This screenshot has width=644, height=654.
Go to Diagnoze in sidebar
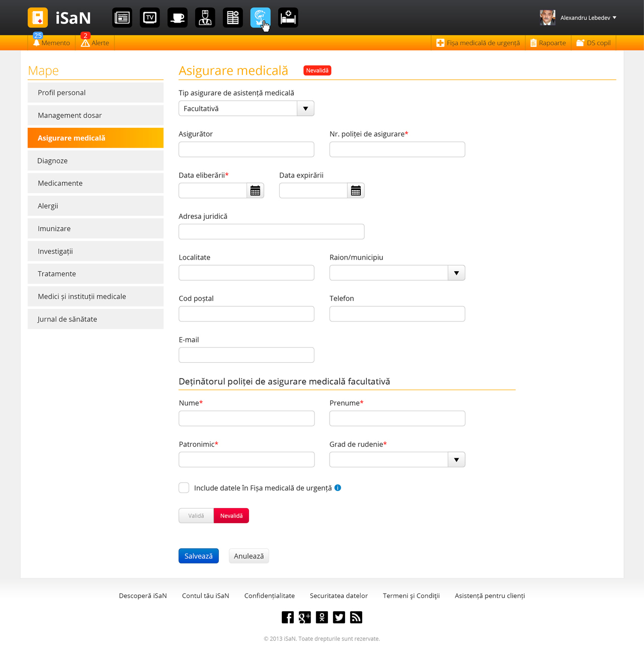[x=96, y=160]
